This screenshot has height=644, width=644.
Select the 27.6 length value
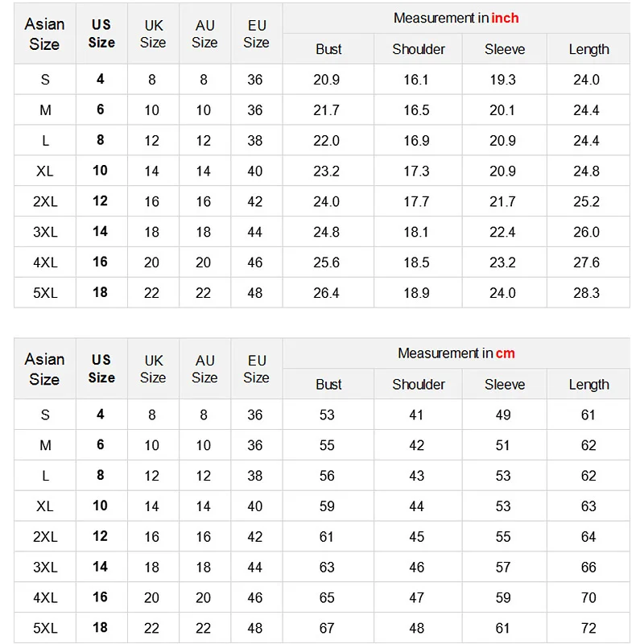click(x=586, y=262)
